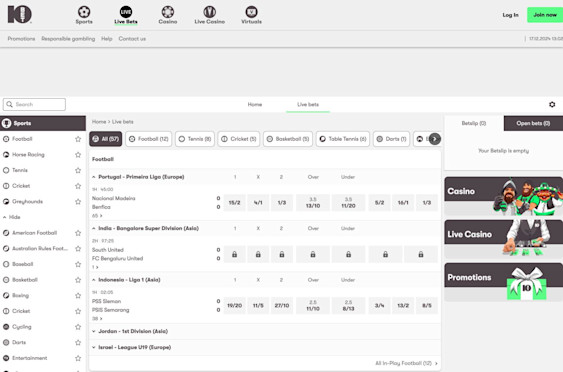Image resolution: width=563 pixels, height=372 pixels.
Task: Filter by Darts (1) chip
Action: tap(391, 139)
